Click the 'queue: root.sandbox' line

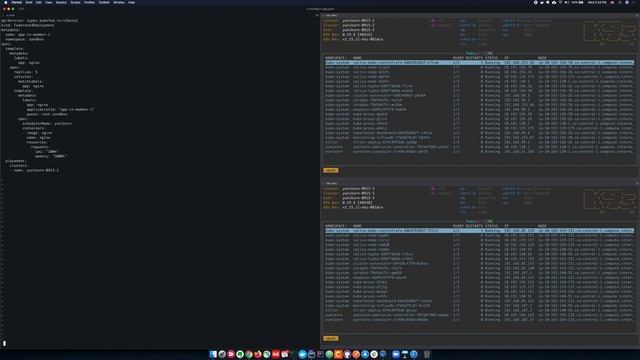tap(47, 114)
